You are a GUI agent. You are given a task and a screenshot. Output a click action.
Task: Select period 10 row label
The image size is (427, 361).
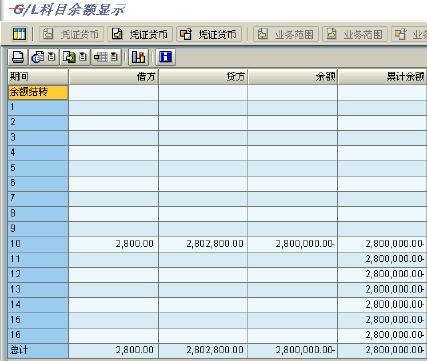(x=38, y=244)
